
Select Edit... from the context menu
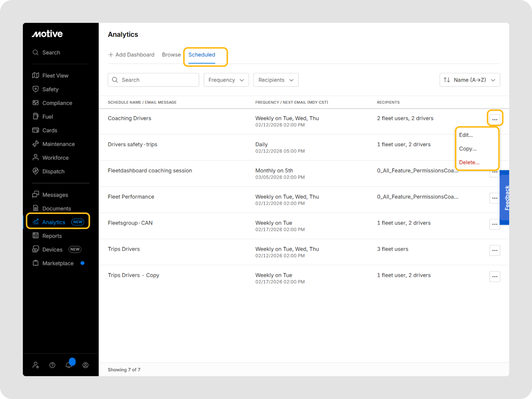point(466,135)
